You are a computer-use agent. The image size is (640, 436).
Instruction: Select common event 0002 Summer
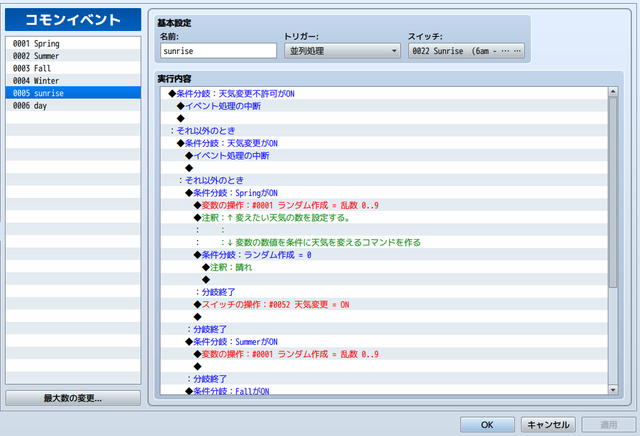[73, 56]
